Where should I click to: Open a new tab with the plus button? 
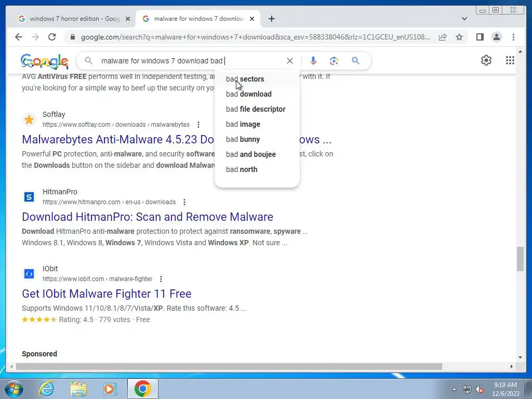tap(271, 19)
